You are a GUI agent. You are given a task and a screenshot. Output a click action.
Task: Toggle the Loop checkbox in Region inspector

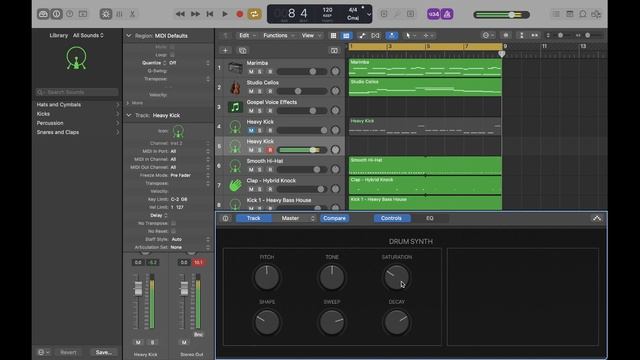(172, 55)
